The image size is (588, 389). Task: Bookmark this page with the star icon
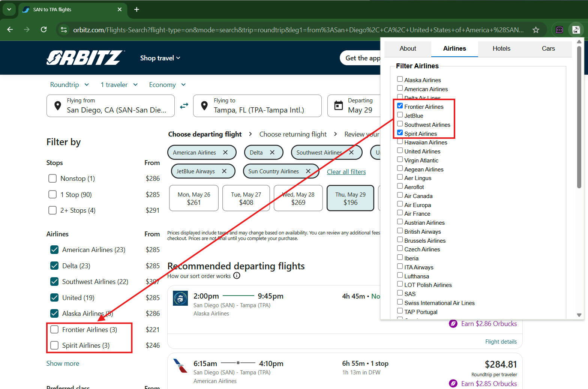click(536, 30)
